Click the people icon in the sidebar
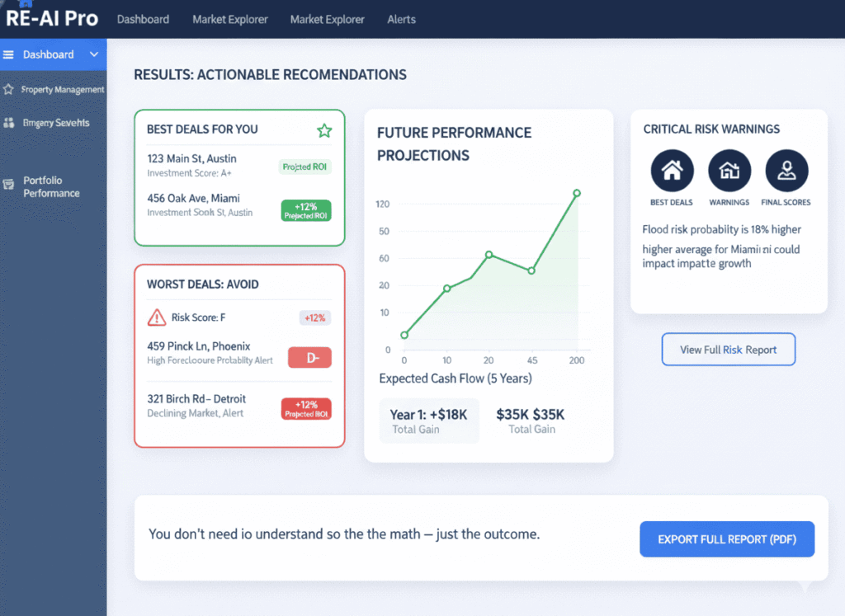 (x=10, y=122)
